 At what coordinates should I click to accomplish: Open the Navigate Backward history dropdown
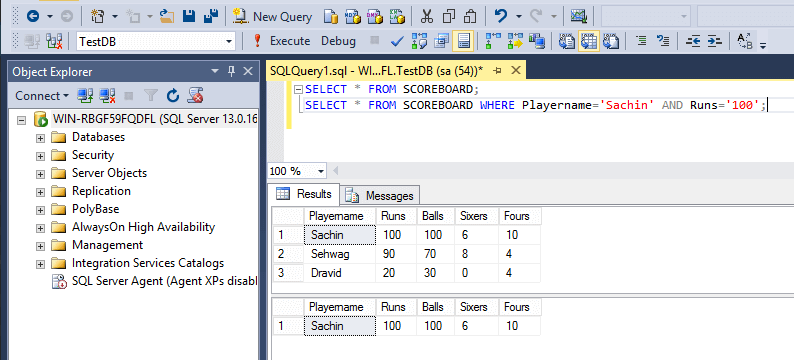point(50,17)
